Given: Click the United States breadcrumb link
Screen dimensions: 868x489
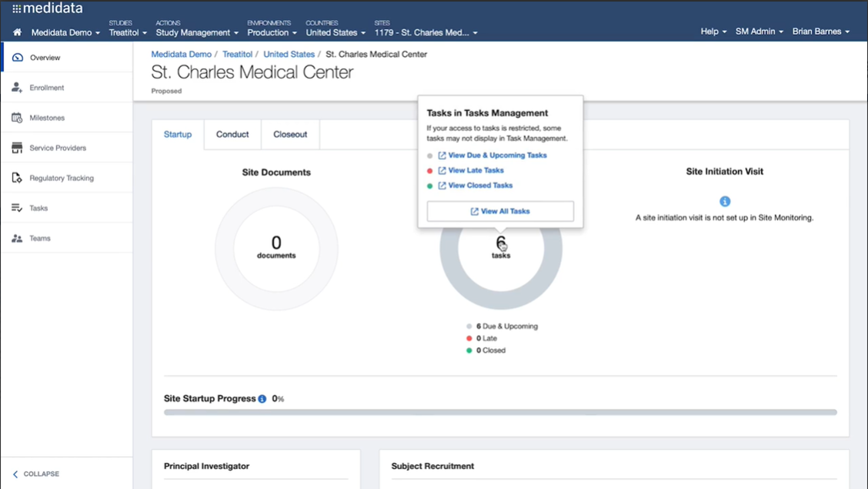Looking at the screenshot, I should [x=289, y=54].
